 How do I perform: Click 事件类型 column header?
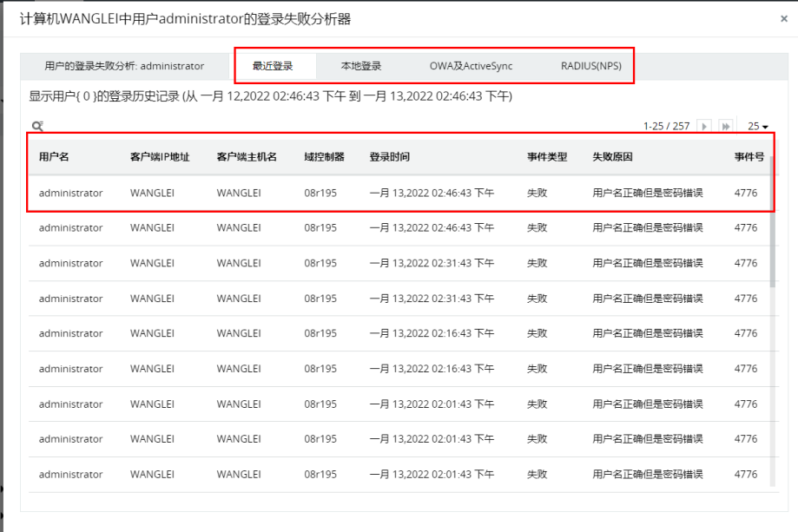point(547,157)
